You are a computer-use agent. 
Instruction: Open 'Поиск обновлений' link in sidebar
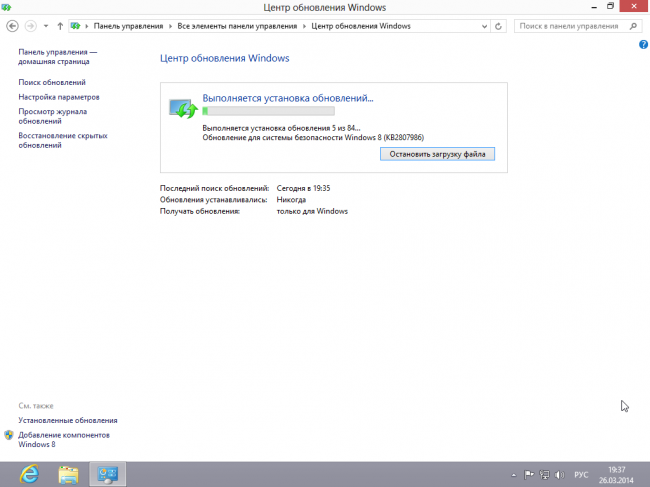[52, 82]
